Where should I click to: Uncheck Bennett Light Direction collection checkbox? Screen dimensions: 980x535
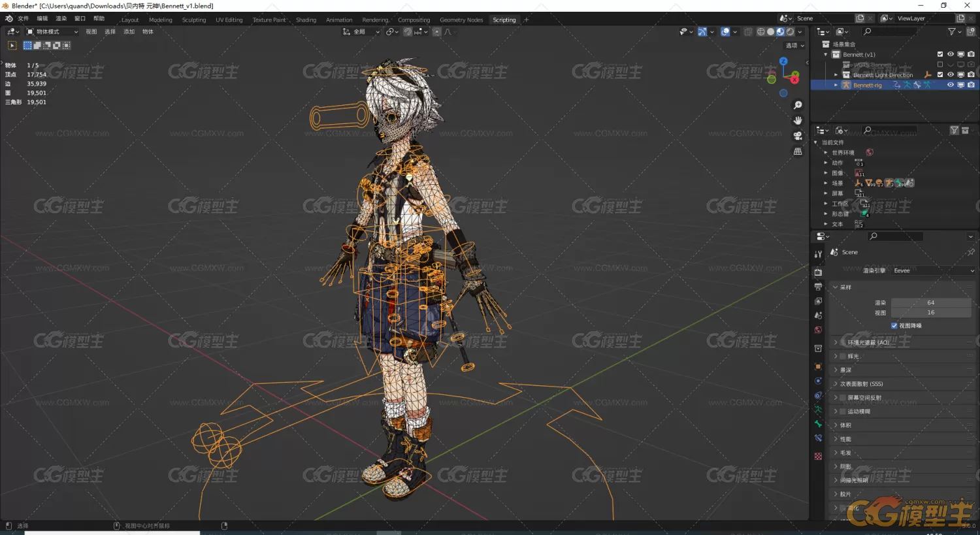[x=940, y=74]
